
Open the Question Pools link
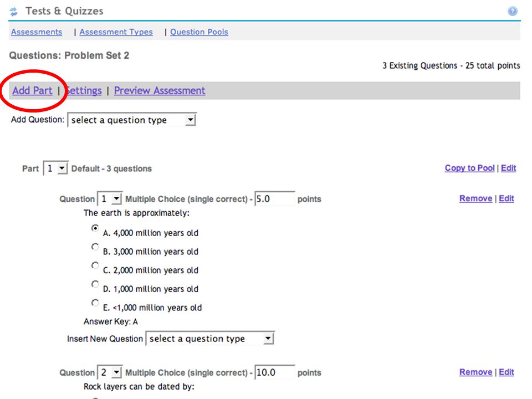(x=199, y=32)
